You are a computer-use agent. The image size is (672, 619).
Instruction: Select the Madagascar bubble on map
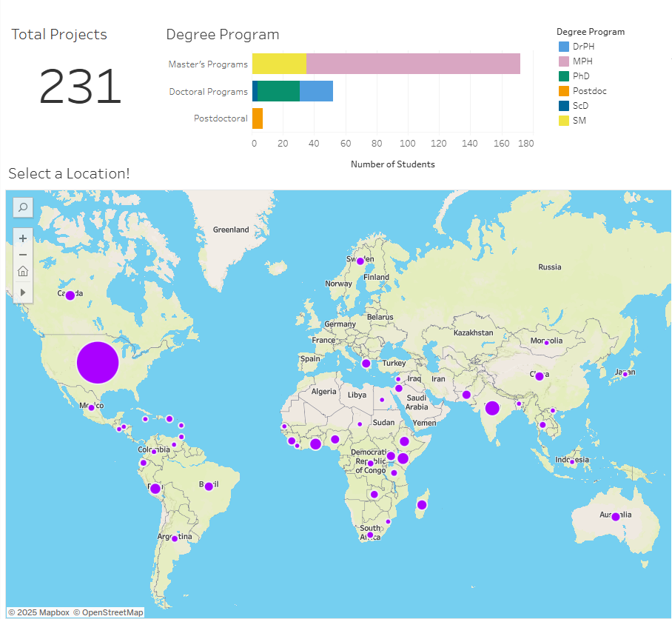pos(422,505)
